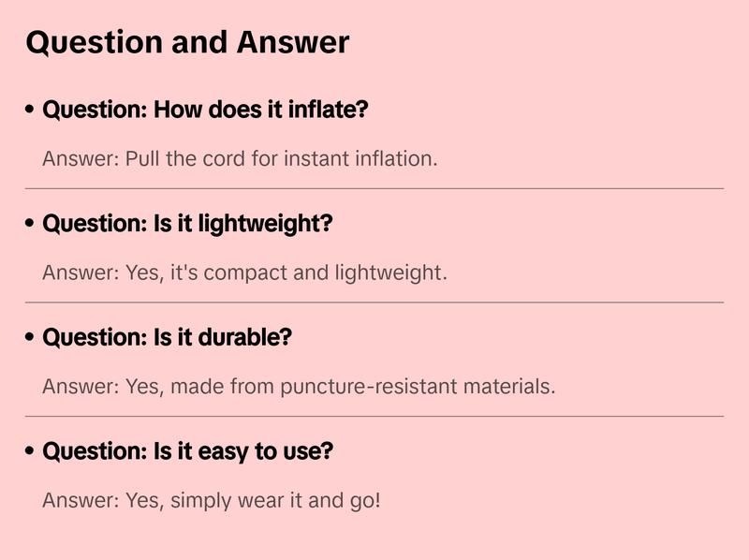Expand 'Question: Is it lightweight?'
The width and height of the screenshot is (749, 560).
click(187, 224)
